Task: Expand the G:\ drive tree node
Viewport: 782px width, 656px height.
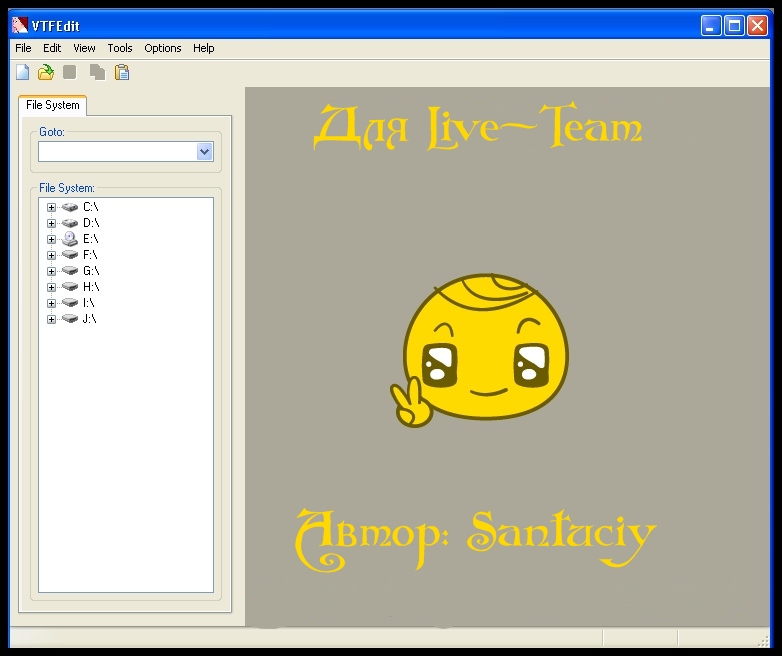Action: click(52, 271)
